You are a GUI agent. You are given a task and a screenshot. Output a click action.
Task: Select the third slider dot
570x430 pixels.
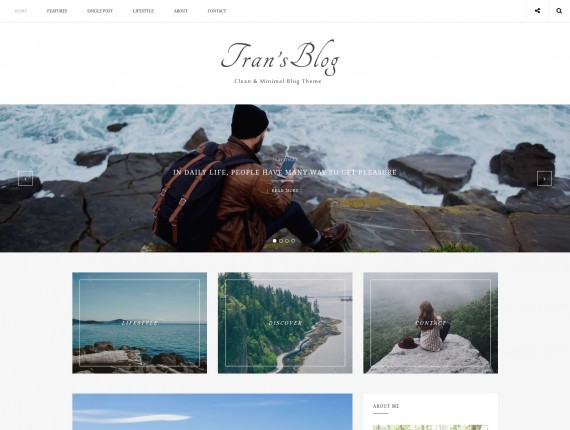coord(287,241)
